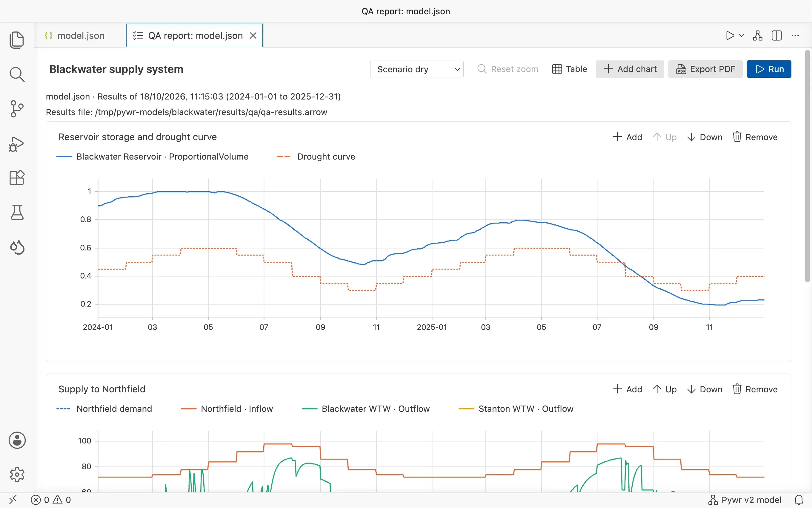Open the Manage settings gear

pos(17,475)
